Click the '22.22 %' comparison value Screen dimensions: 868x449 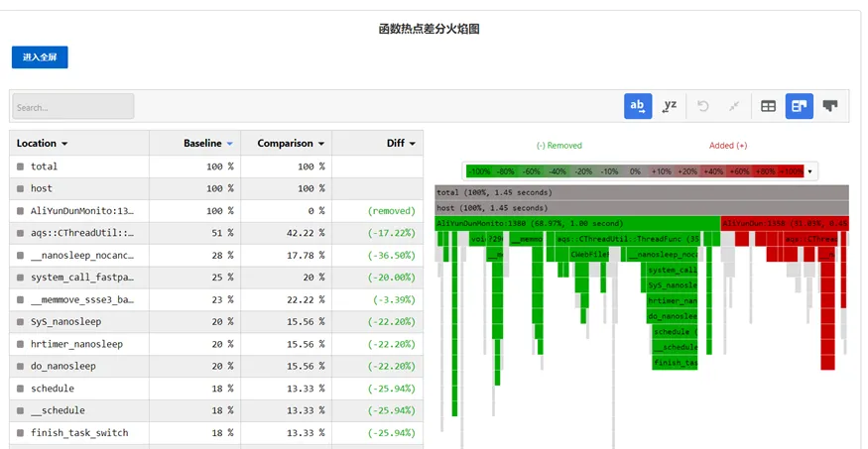click(307, 299)
